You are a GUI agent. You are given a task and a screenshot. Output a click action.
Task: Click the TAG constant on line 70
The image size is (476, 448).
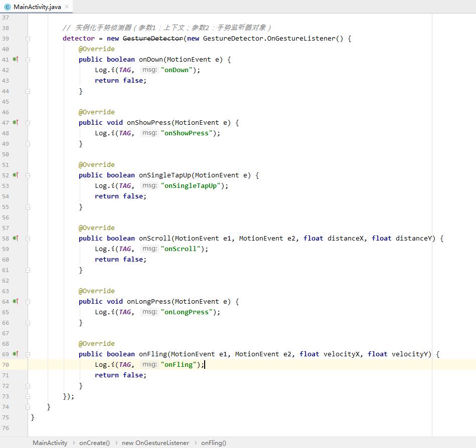point(125,365)
